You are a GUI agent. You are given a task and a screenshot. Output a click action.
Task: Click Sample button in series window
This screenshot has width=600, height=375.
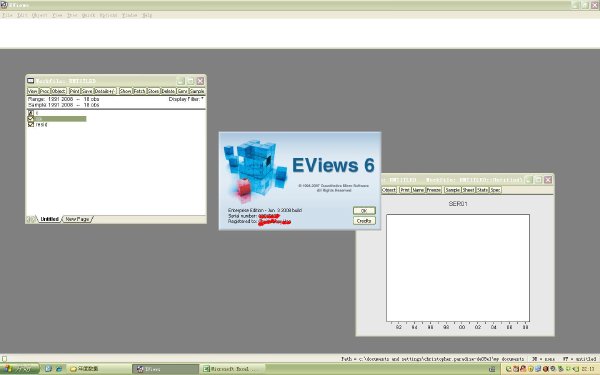(x=452, y=190)
